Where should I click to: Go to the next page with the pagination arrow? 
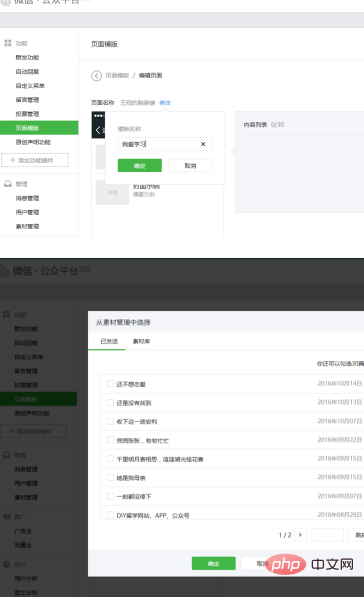point(300,535)
